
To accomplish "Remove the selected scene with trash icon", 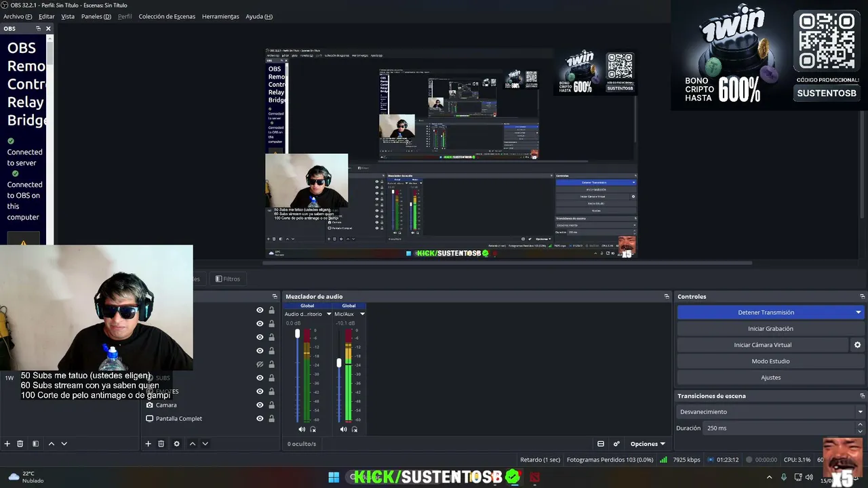I will pos(20,444).
